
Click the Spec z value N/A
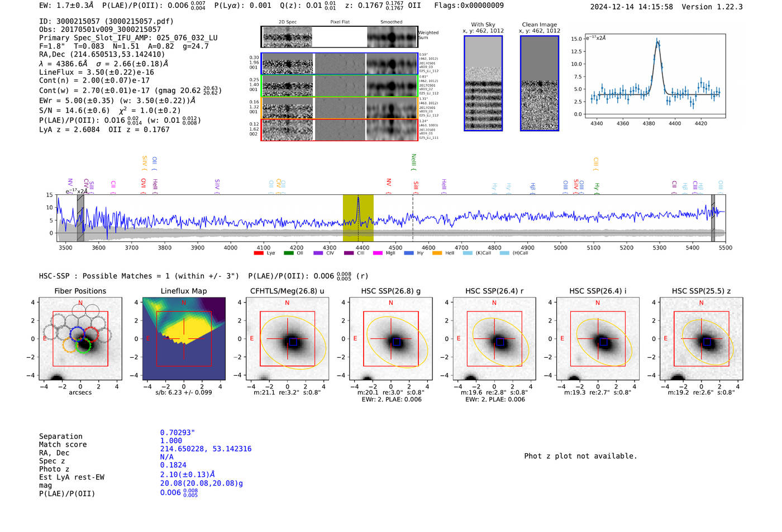coord(166,457)
